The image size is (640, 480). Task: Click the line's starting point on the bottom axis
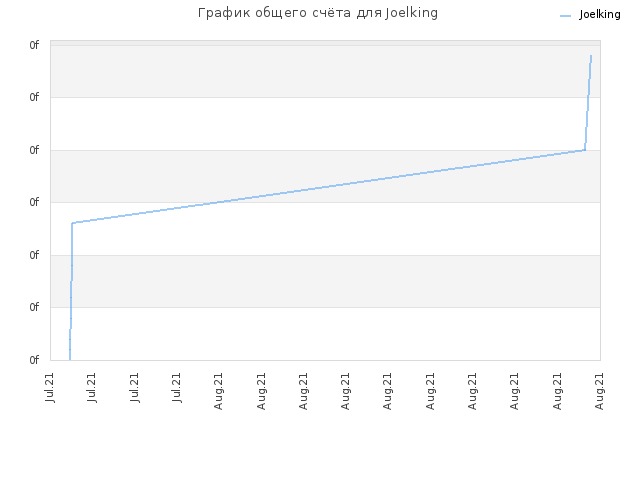pos(70,359)
